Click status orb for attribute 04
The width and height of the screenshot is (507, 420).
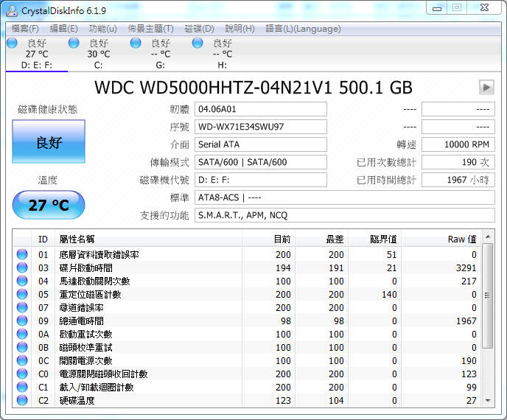[x=22, y=281]
